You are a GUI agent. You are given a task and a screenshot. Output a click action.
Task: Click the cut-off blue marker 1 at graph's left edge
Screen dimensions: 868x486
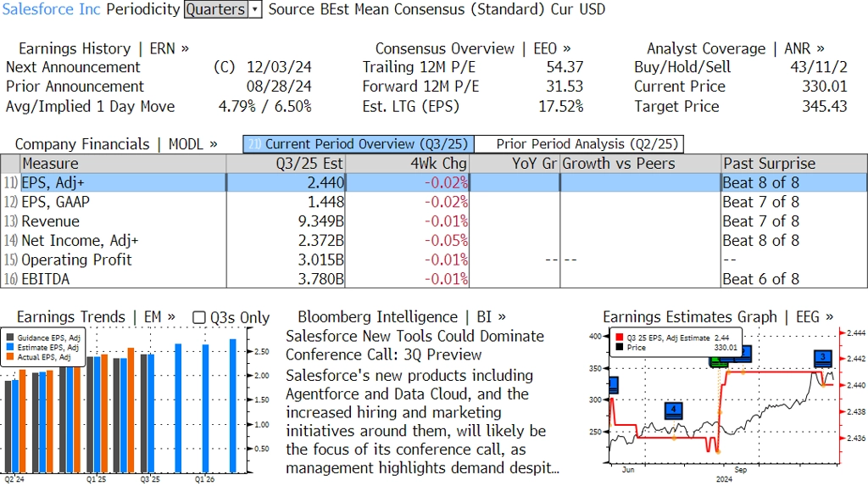click(614, 385)
